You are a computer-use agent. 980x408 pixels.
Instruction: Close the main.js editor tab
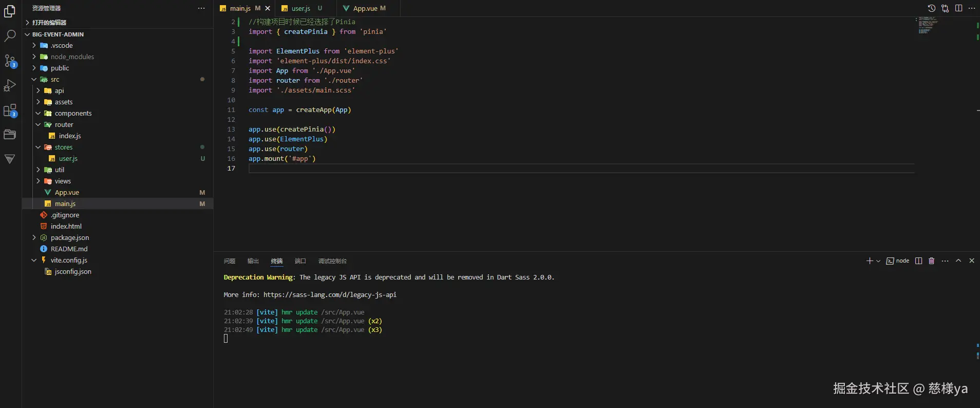[x=268, y=8]
